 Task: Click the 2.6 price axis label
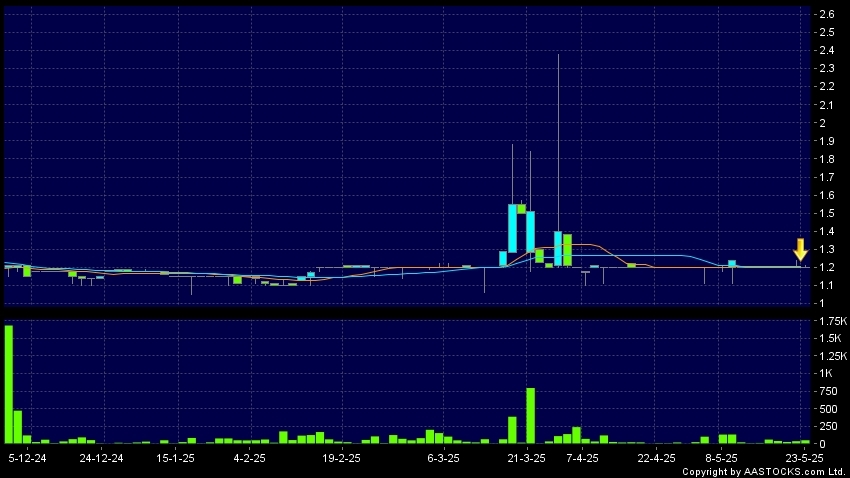click(827, 15)
